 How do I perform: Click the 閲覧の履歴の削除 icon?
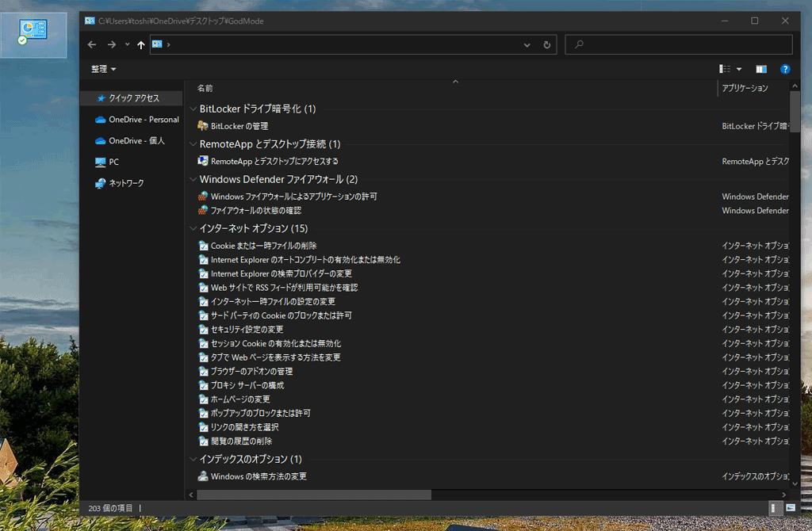pyautogui.click(x=204, y=441)
